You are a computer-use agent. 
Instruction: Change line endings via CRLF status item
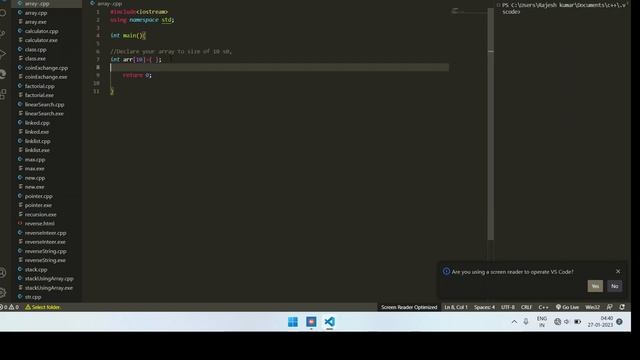[x=527, y=307]
